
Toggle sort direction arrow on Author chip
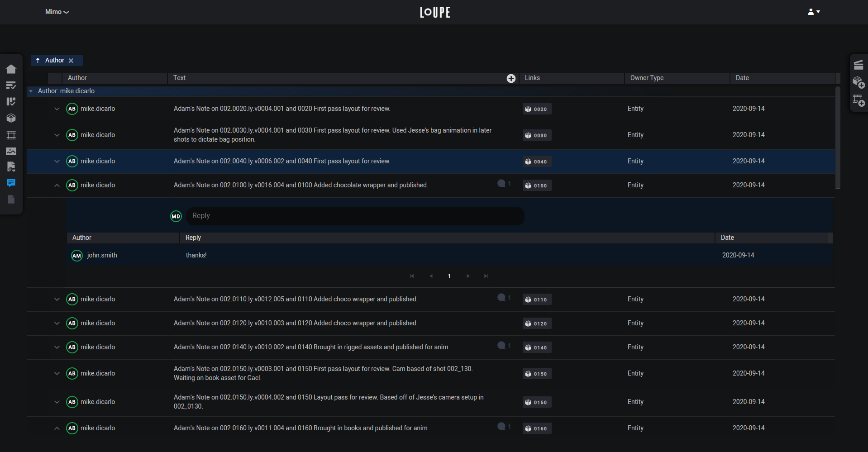click(x=38, y=60)
